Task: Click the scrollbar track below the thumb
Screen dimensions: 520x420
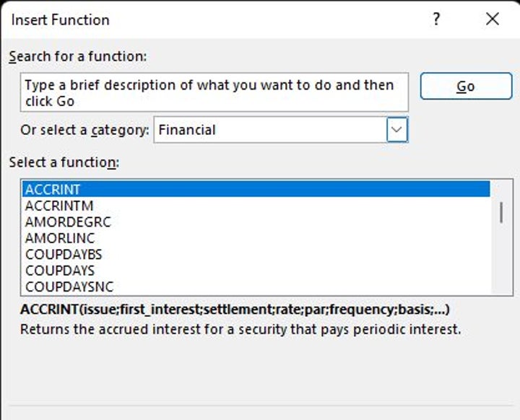Action: tap(501, 263)
